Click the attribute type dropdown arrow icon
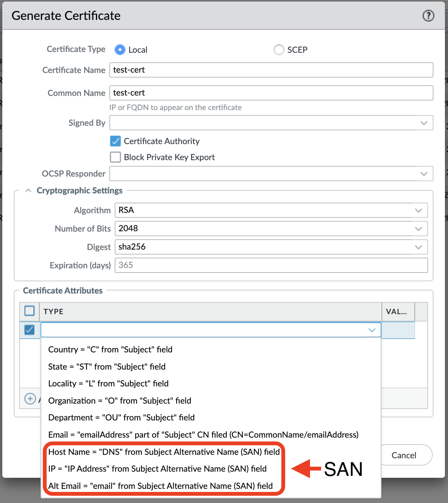Viewport: 448px width, 503px height. click(x=371, y=330)
